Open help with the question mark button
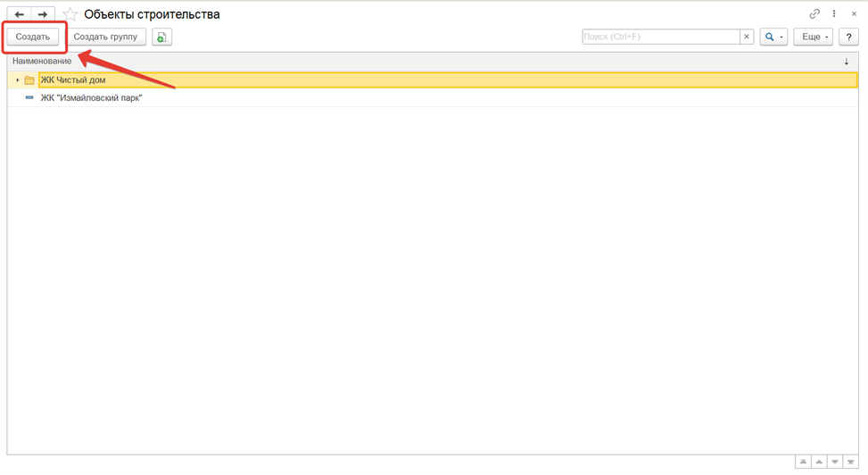The image size is (868, 475). tap(848, 37)
